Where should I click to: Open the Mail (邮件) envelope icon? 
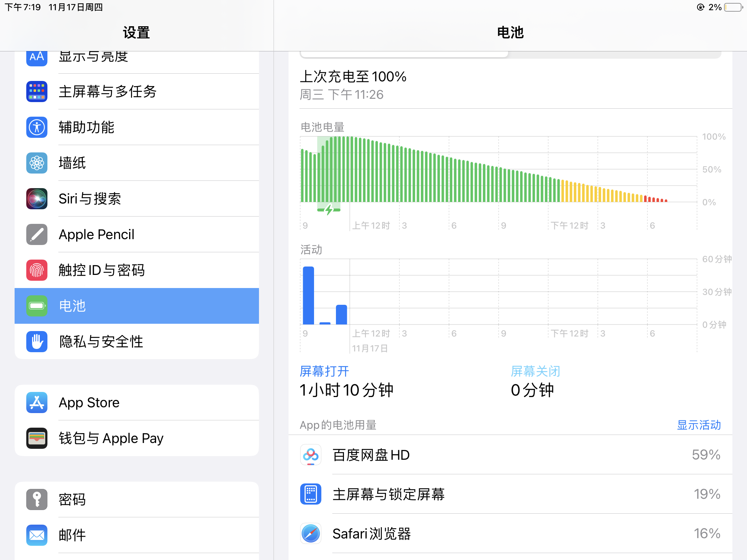(37, 535)
